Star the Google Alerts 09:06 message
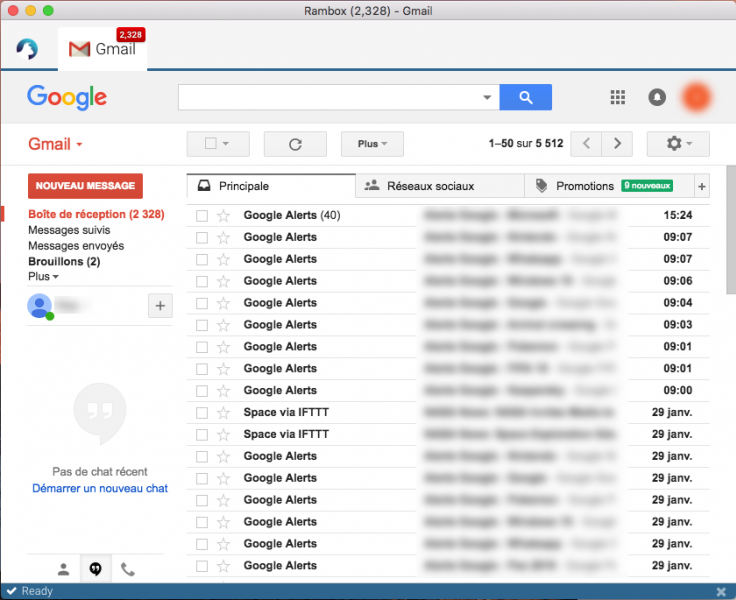The image size is (736, 600). point(223,281)
